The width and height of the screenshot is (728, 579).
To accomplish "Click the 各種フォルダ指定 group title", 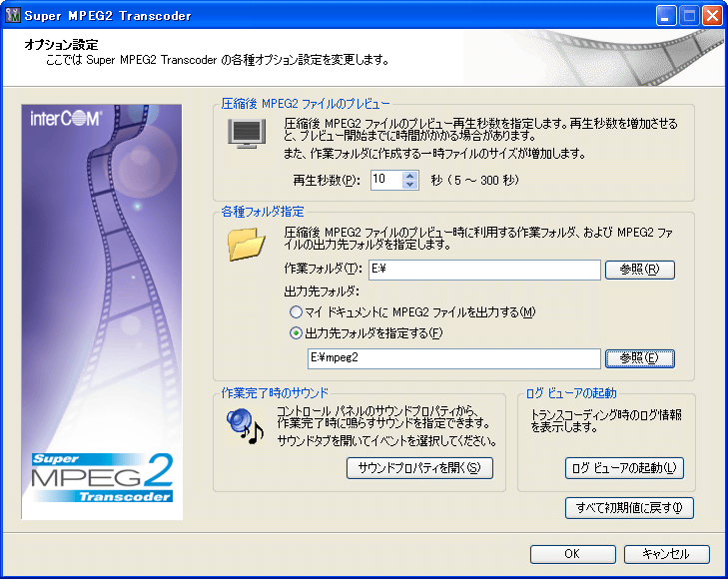I will (x=263, y=212).
